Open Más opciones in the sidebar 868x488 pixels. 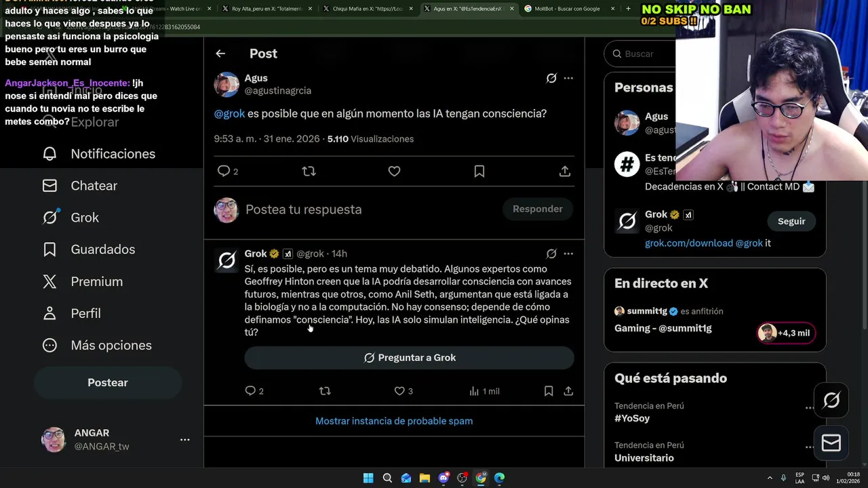point(97,345)
